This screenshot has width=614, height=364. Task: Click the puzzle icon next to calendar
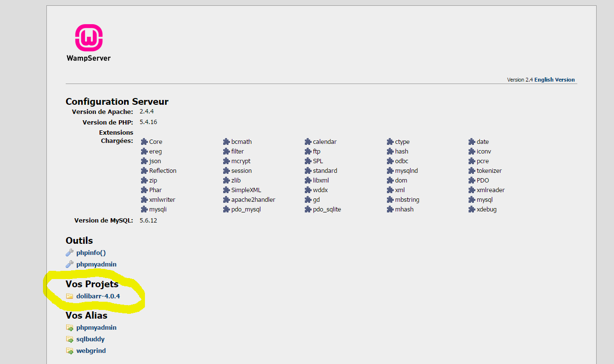[x=308, y=141]
